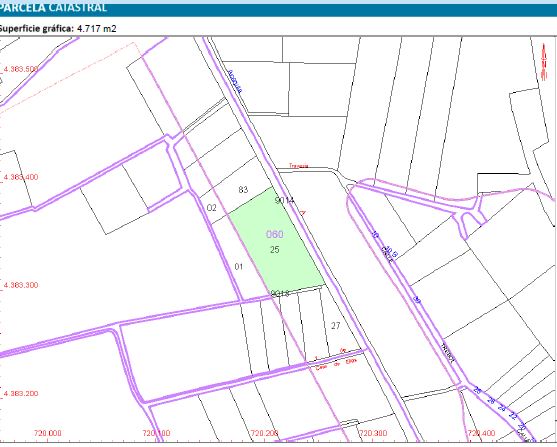Click the 720.100 X-coordinate label
Image resolution: width=557 pixels, height=447 pixels.
coord(156,433)
